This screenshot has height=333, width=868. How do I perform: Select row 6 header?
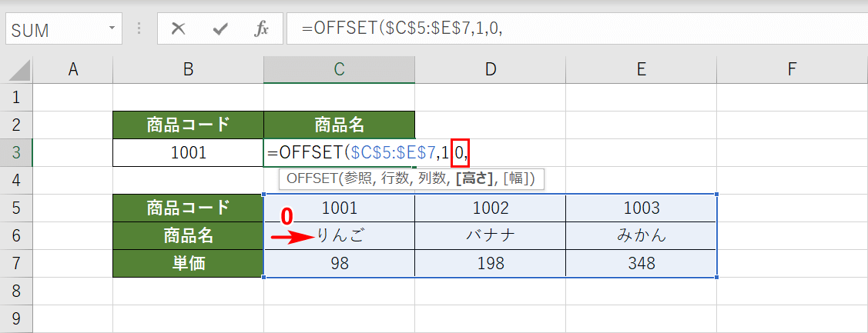pyautogui.click(x=17, y=236)
